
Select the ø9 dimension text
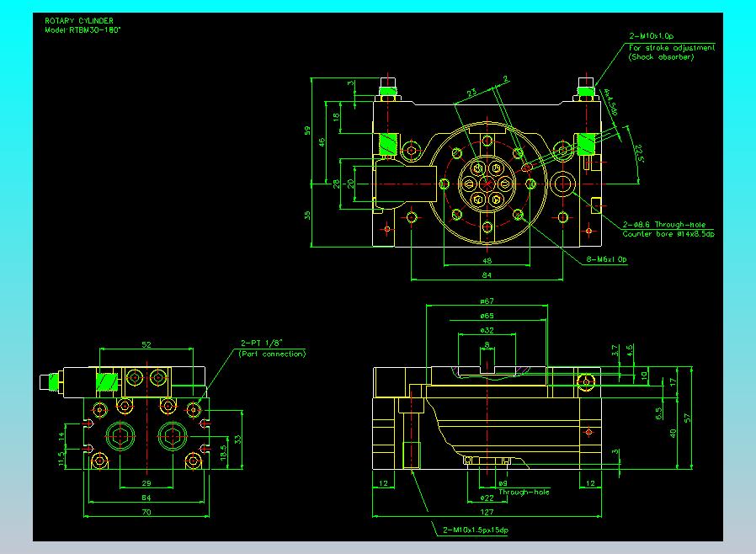coord(503,483)
